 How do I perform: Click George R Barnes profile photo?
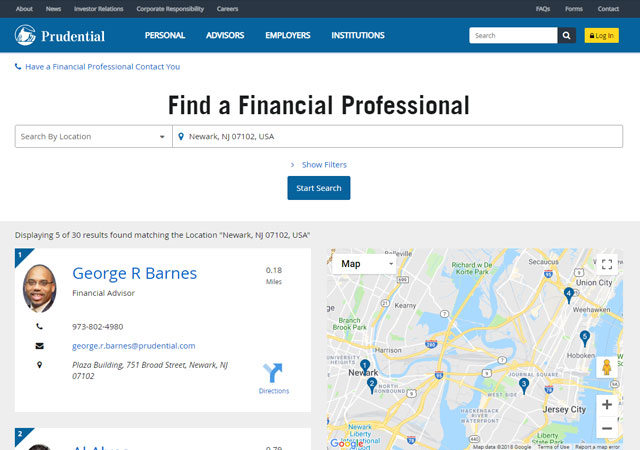[40, 288]
